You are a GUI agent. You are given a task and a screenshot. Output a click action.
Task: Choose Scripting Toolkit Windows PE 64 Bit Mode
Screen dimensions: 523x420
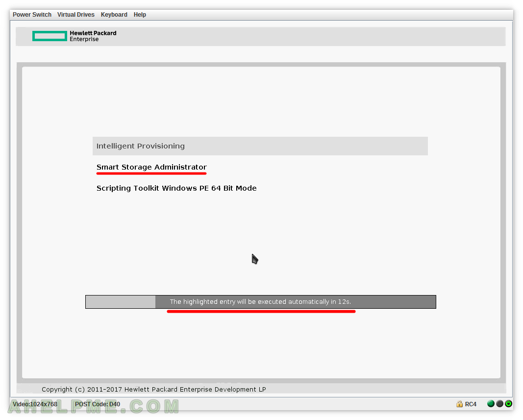coord(176,188)
